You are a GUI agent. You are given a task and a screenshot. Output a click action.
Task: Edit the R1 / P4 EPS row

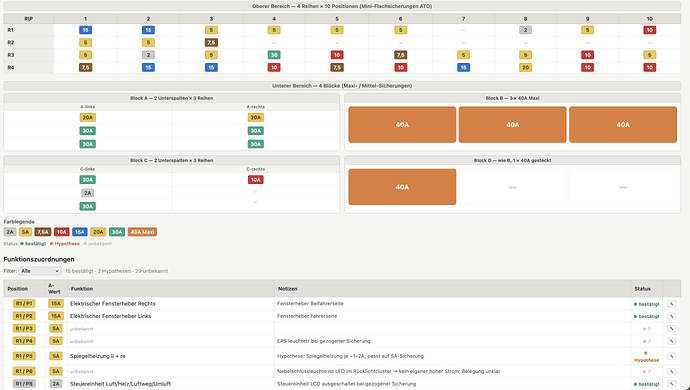tap(672, 341)
